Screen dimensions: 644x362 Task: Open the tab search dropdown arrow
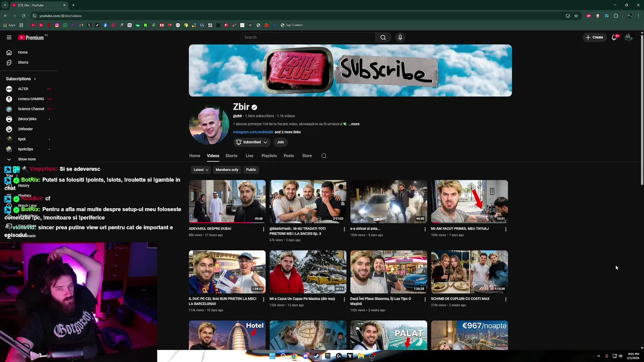[x=5, y=5]
